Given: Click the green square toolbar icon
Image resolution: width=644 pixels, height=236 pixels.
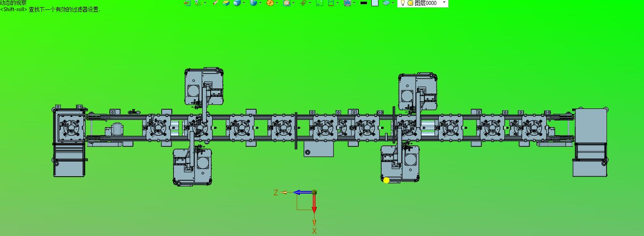Looking at the screenshot, I should (x=319, y=3).
